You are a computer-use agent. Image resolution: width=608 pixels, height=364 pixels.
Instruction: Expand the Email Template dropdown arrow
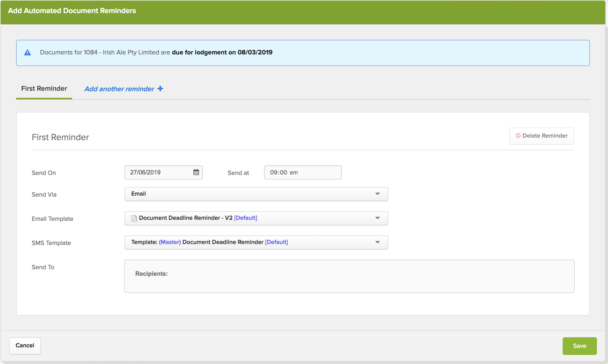377,218
